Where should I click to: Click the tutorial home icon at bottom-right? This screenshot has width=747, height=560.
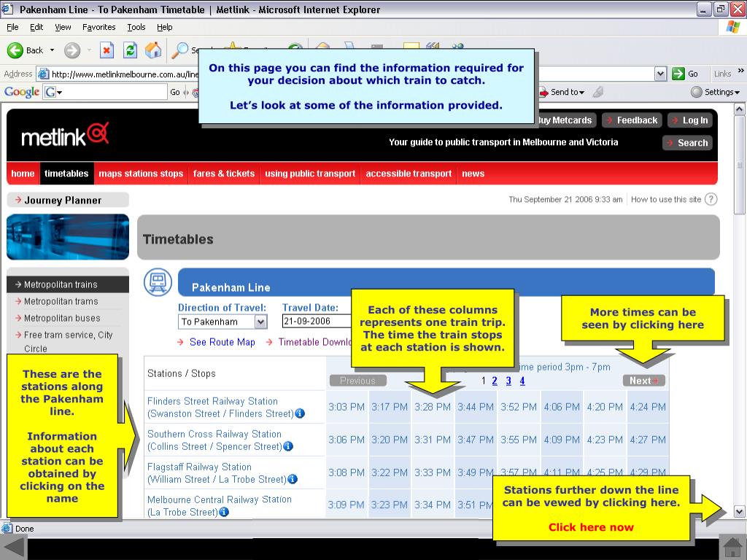732,548
